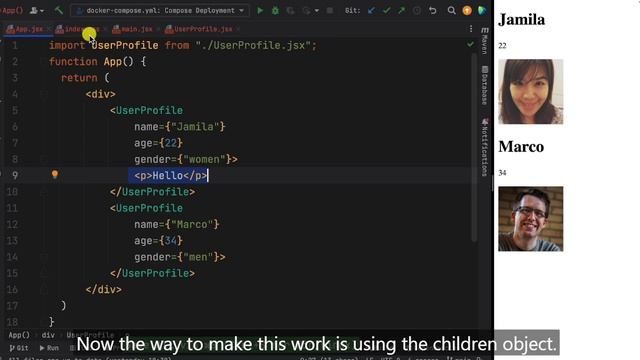
Task: Open the Notifications tool window
Action: [484, 147]
